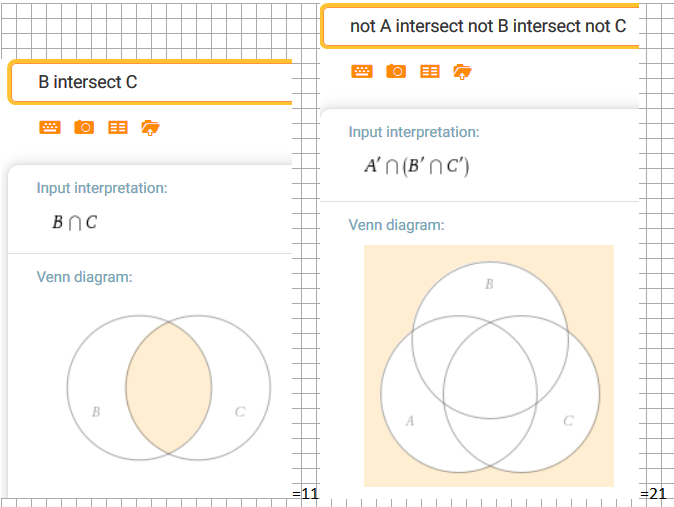Image resolution: width=674 pixels, height=507 pixels.
Task: Click camera image input icon in left panel
Action: (x=84, y=127)
